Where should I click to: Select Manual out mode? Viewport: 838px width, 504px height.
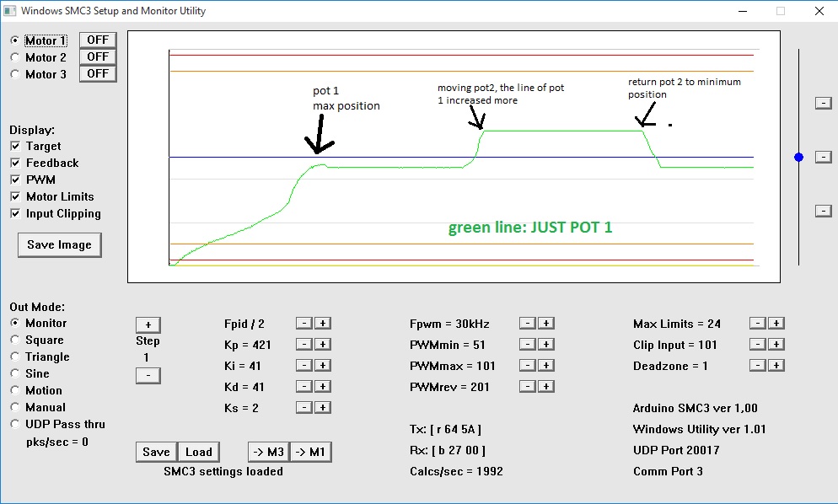coord(15,407)
